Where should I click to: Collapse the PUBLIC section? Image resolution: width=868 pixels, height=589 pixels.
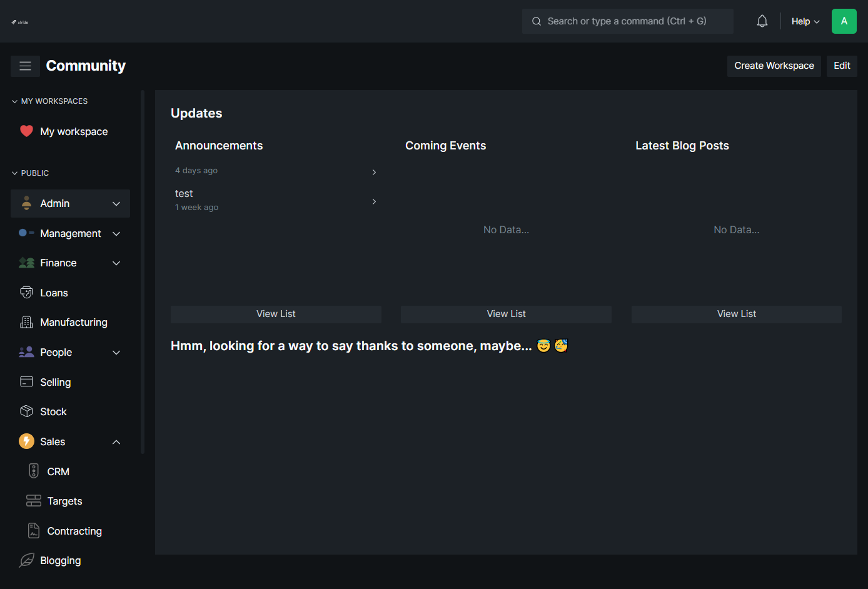pyautogui.click(x=30, y=173)
